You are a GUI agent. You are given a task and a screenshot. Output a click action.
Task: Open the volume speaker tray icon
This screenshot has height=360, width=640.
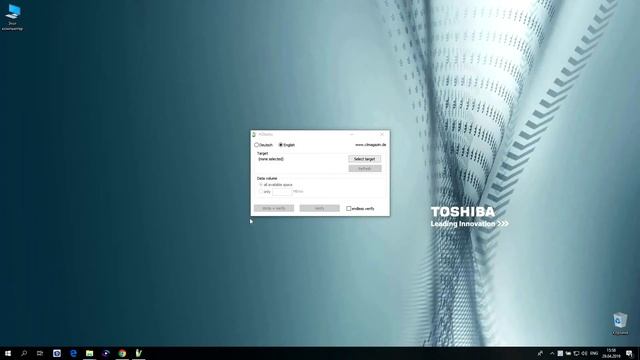[x=584, y=353]
